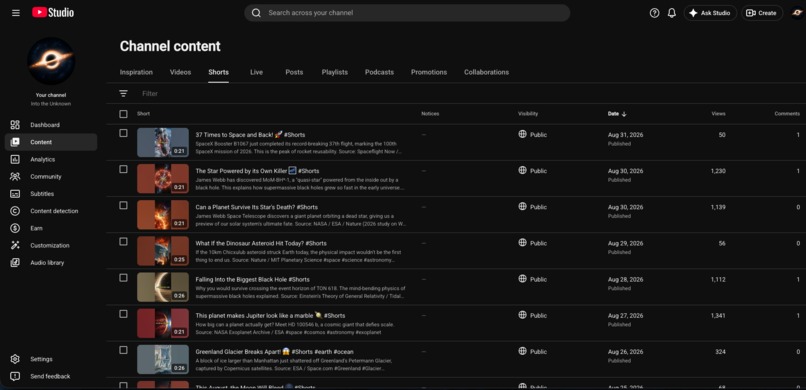The image size is (806, 390).
Task: Click the search magnifier icon
Action: (x=256, y=13)
